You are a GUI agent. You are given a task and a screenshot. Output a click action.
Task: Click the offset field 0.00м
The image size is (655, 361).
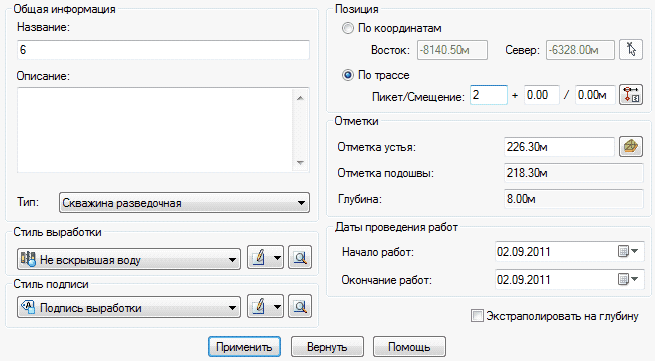(595, 95)
